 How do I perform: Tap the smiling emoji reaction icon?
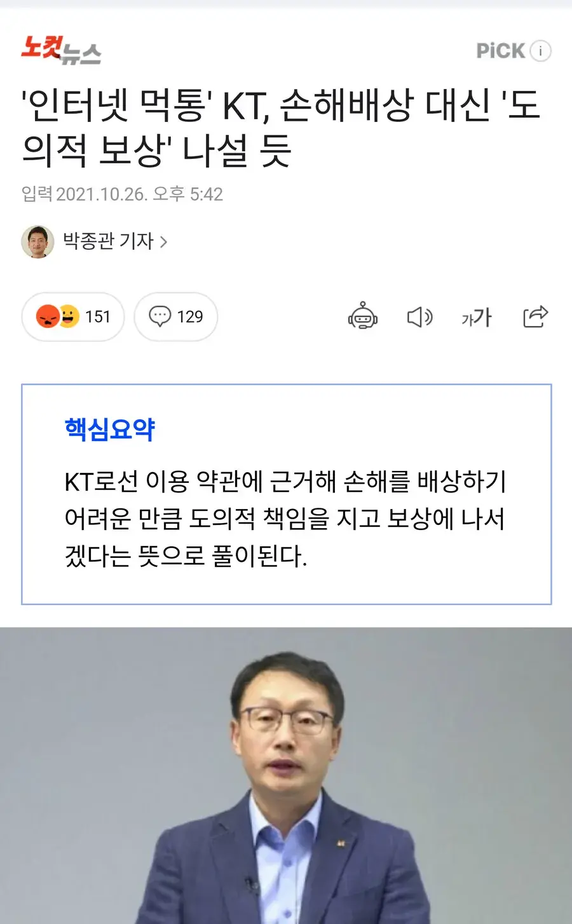tap(68, 316)
